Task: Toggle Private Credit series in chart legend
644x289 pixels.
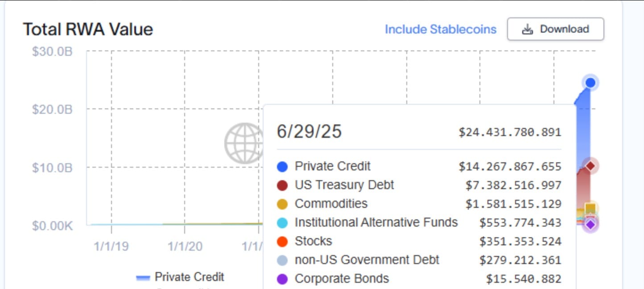Action: [180, 277]
